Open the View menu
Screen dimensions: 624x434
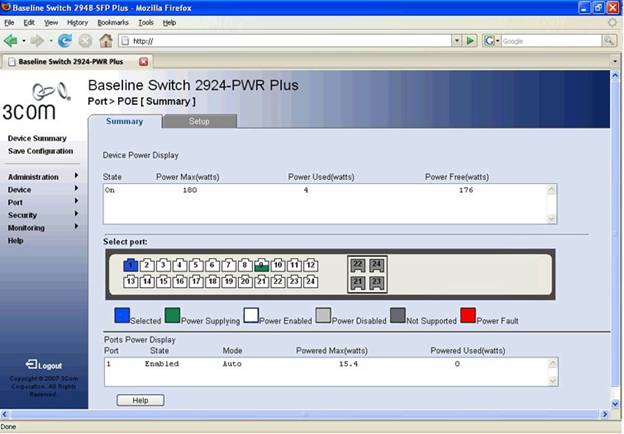pos(51,23)
